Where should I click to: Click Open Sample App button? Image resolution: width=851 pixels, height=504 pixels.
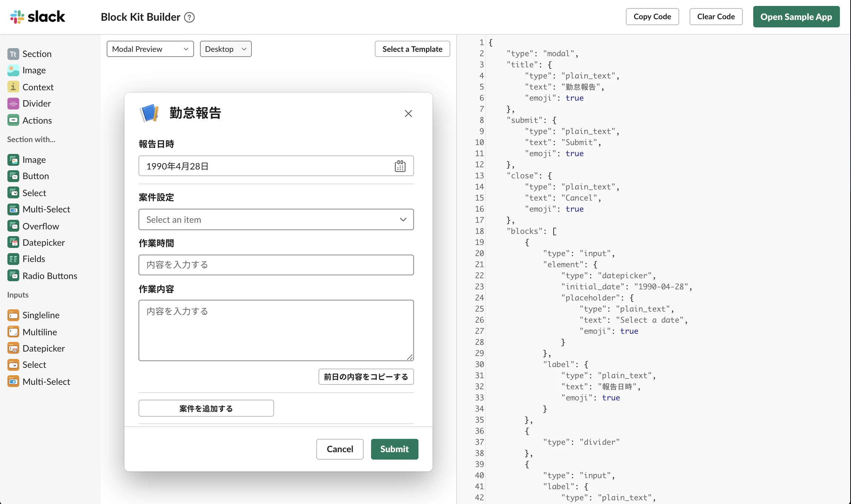coord(796,17)
